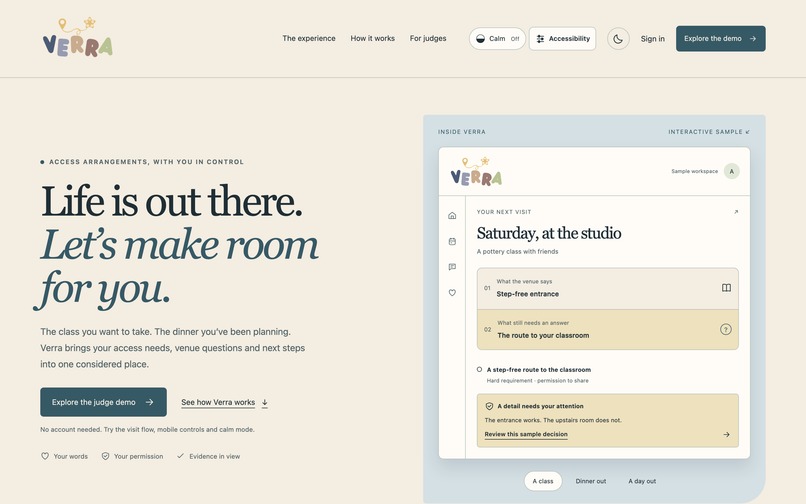The width and height of the screenshot is (806, 504).
Task: Select the message flag icon in sidebar
Action: 452,267
